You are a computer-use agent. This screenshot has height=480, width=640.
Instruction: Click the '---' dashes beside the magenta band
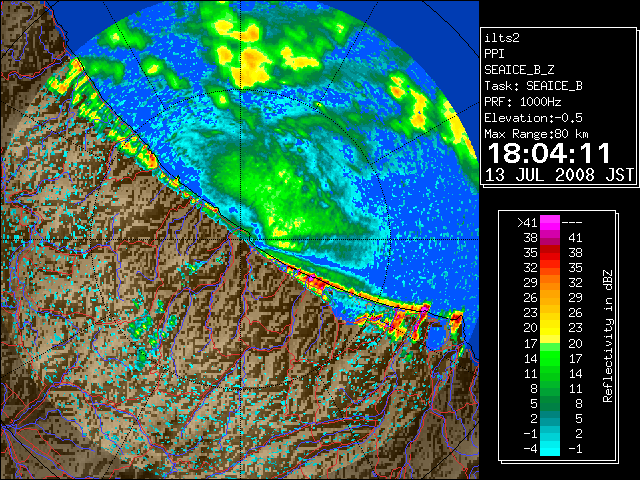[x=572, y=222]
